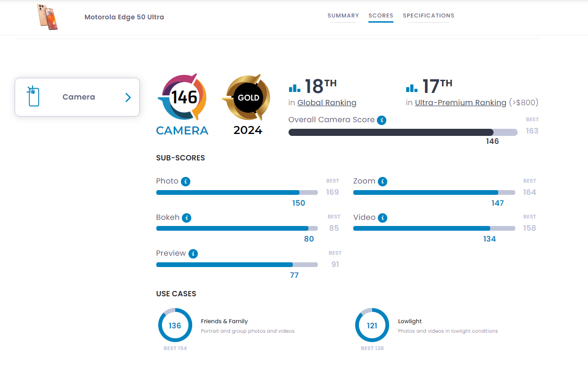The width and height of the screenshot is (588, 368).
Task: Click info icon next to Overall Camera Score
Action: pos(382,120)
